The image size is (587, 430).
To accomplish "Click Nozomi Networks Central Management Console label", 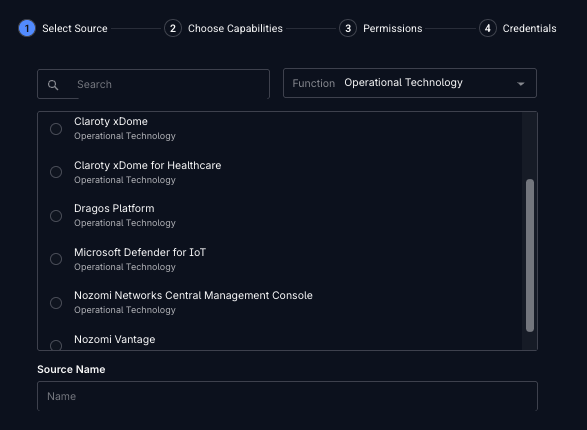I will 193,296.
